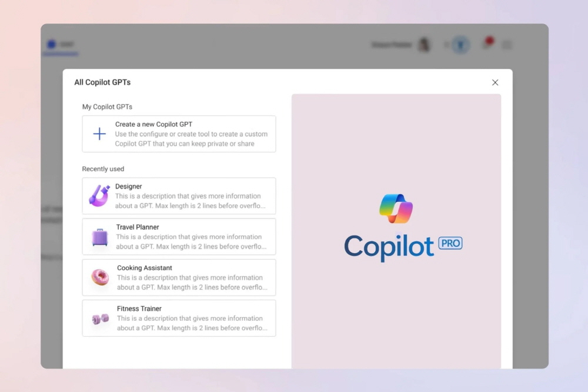Click the Cooking Assistant donut icon
588x392 pixels.
[x=100, y=277]
